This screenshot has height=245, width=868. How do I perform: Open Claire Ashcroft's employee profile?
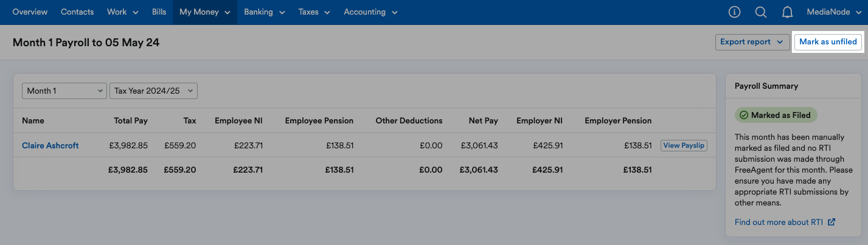(x=50, y=145)
